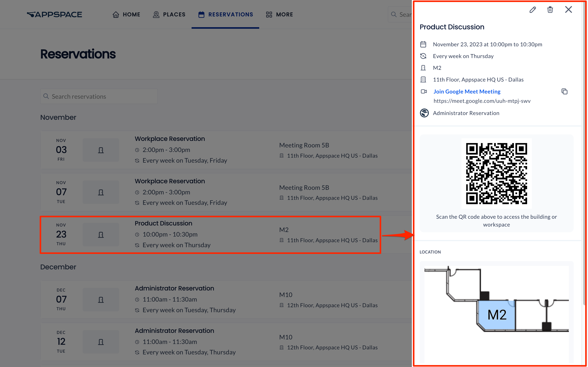This screenshot has width=588, height=367.
Task: Open the Dec 07 Administrator Reservation
Action: pos(226,299)
